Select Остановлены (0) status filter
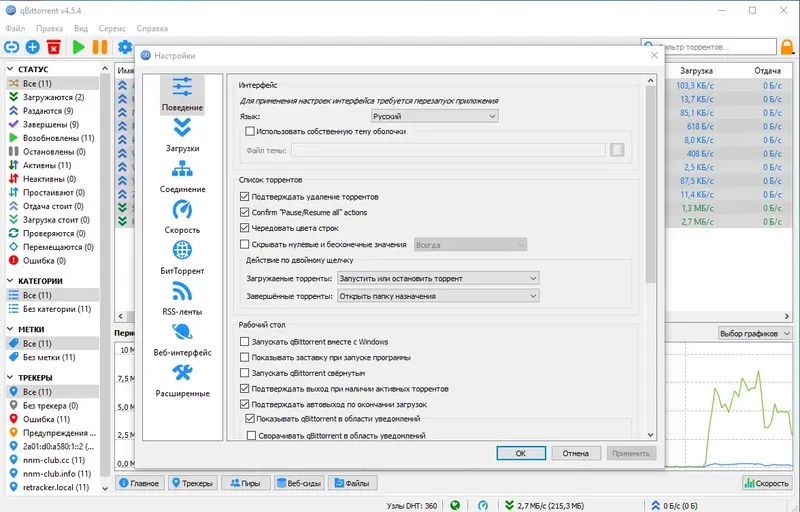 tap(53, 151)
